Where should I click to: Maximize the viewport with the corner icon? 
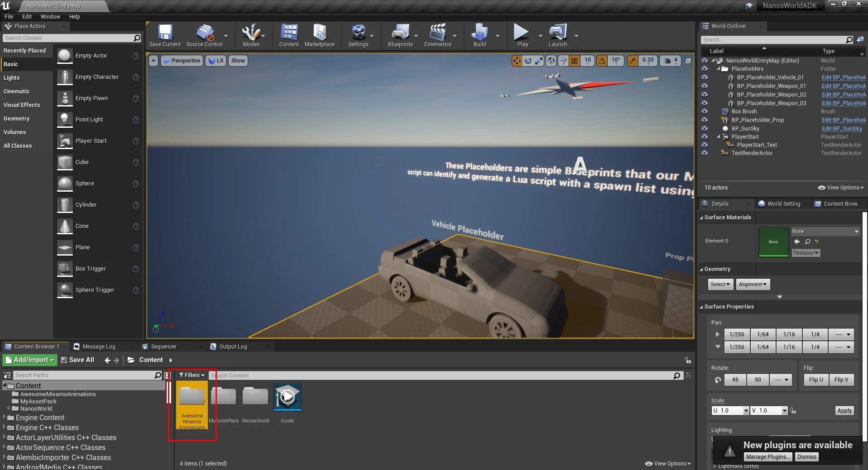[688, 61]
